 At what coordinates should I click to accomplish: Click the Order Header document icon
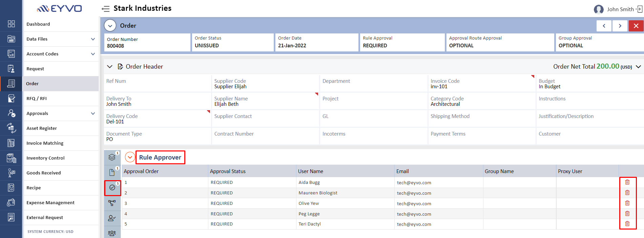click(x=120, y=67)
